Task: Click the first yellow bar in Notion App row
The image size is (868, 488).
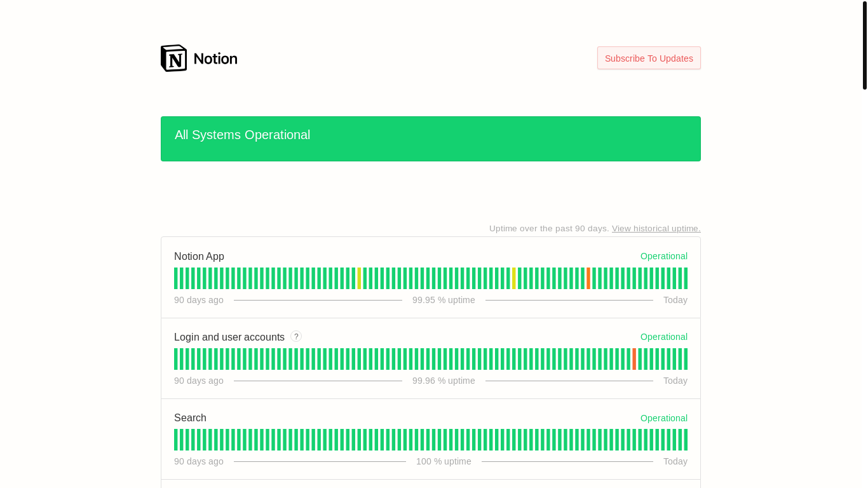Action: [x=359, y=278]
